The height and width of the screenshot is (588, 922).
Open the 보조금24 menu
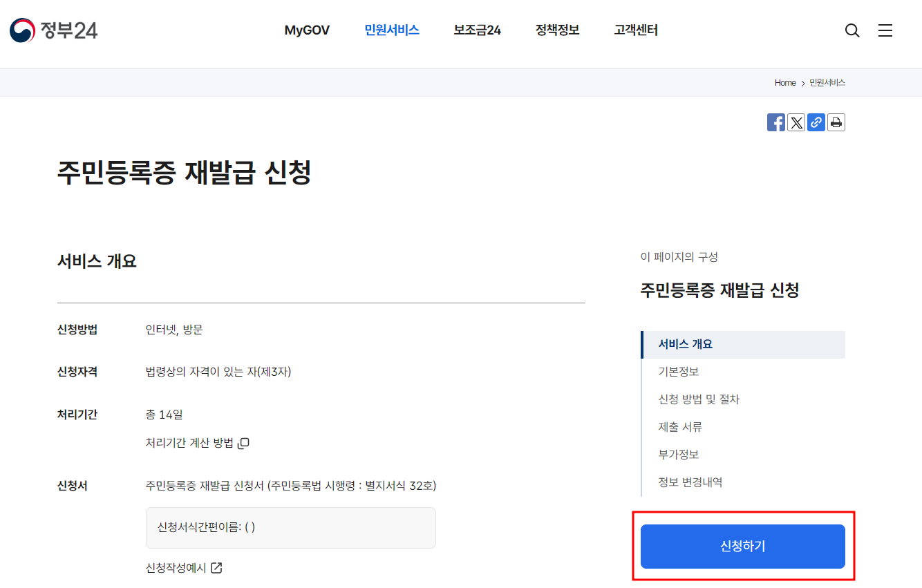pos(477,30)
